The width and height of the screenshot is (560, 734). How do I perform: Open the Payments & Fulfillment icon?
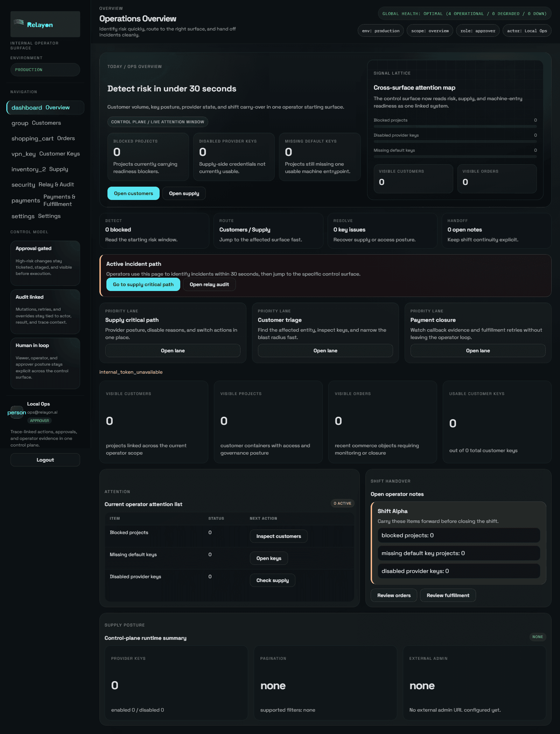click(26, 200)
